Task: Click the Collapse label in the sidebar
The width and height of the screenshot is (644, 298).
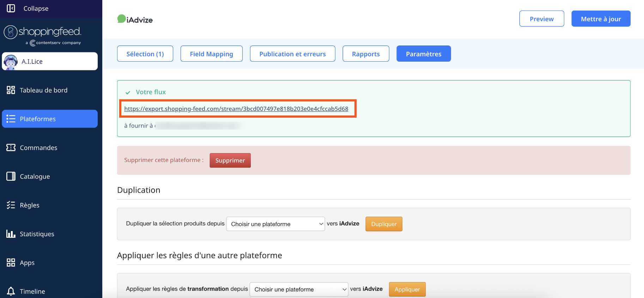Action: point(36,8)
